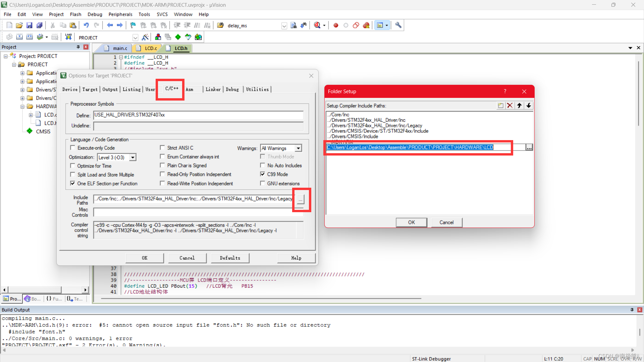
Task: Expand the HARDWARE folder tree node
Action: pyautogui.click(x=22, y=107)
